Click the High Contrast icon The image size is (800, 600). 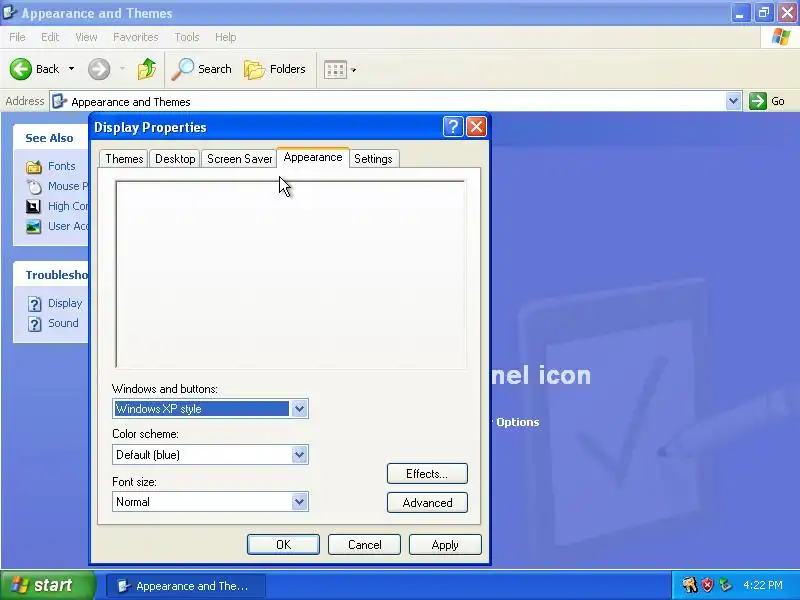tap(33, 207)
